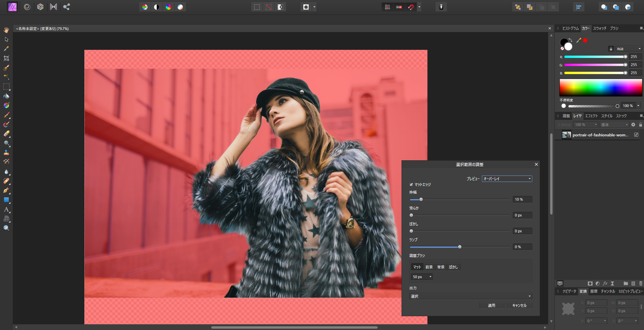Toggle visibility of portrair-of-fashionable-wom layer

pyautogui.click(x=636, y=134)
